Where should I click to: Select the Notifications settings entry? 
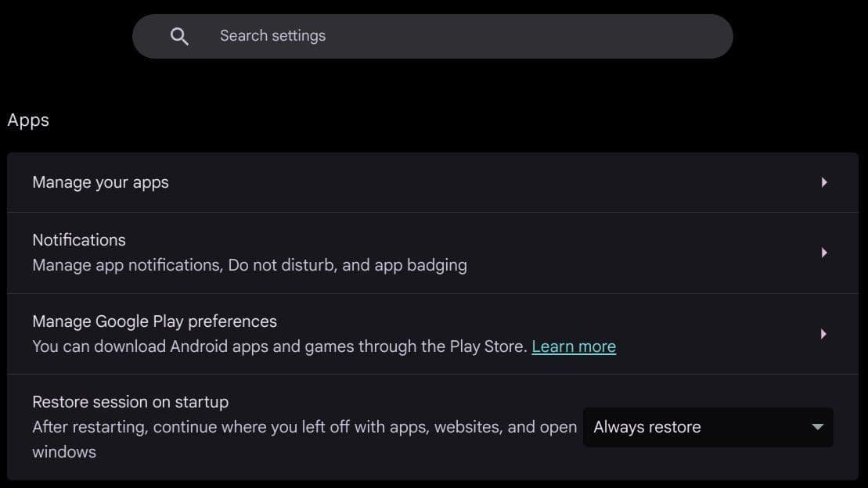(78, 240)
